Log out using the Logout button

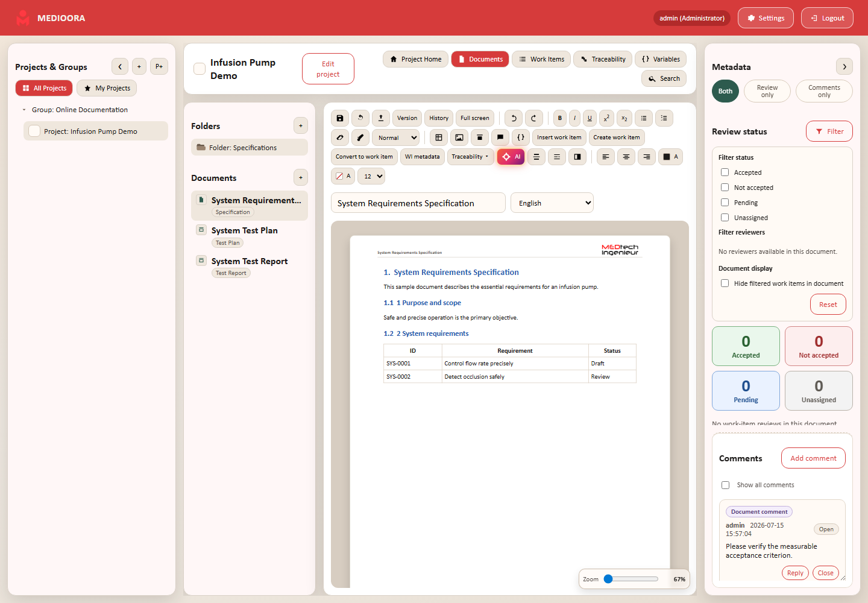click(x=827, y=18)
